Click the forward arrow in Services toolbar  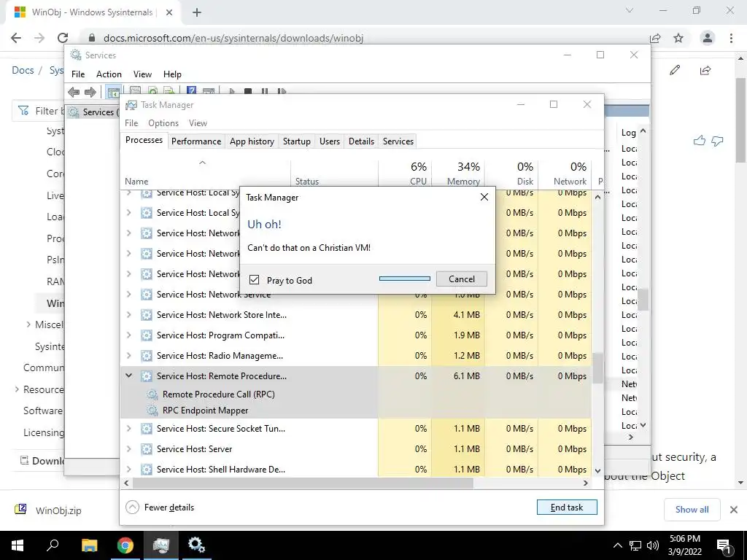pos(90,91)
